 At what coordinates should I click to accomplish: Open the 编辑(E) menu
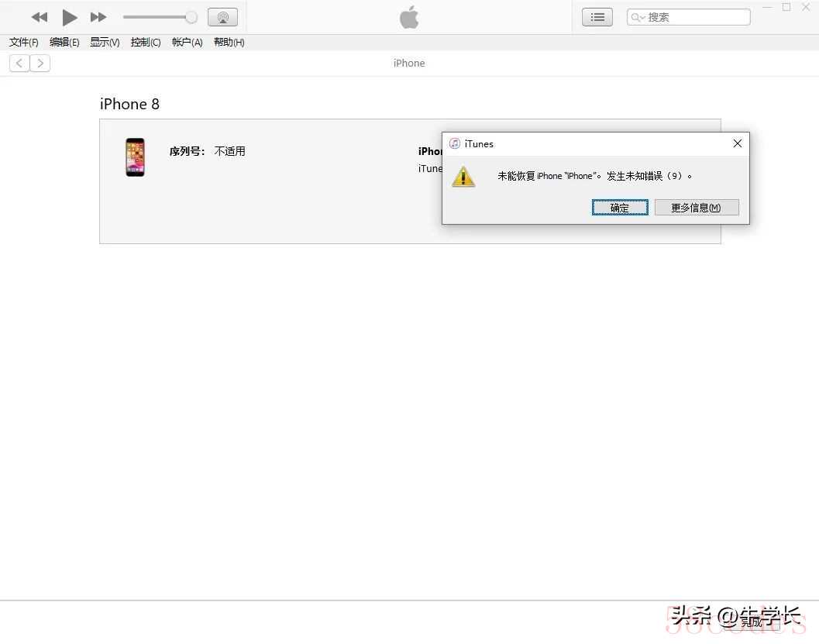[64, 43]
